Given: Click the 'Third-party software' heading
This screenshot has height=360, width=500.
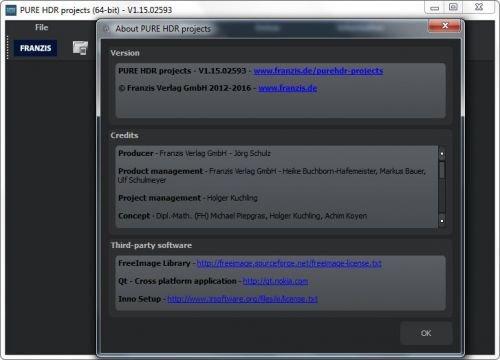Looking at the screenshot, I should pos(151,245).
